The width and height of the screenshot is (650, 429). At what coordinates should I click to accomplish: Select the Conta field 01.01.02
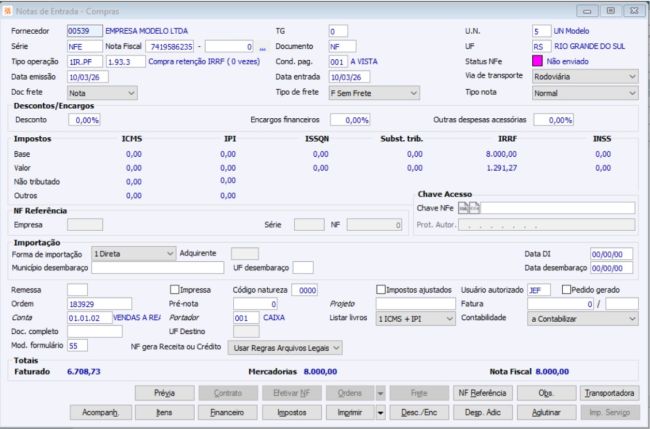(x=90, y=318)
